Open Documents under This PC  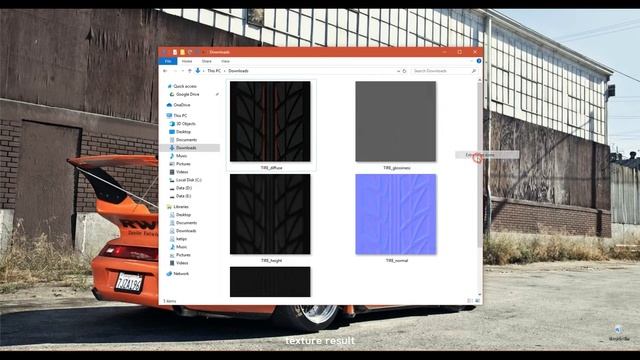pyautogui.click(x=186, y=140)
